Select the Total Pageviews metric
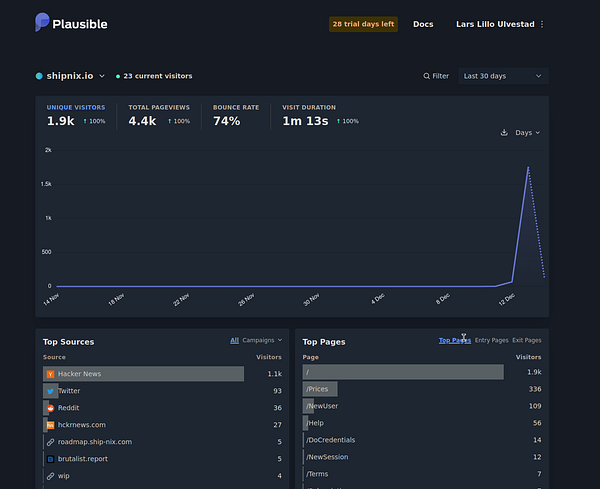Viewport: 600px width, 489px height. (x=159, y=116)
